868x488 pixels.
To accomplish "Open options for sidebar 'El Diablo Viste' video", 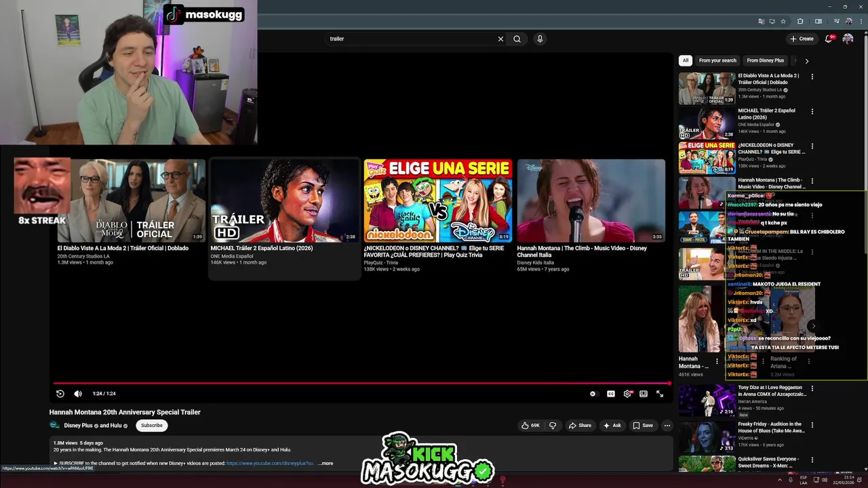I will click(812, 77).
